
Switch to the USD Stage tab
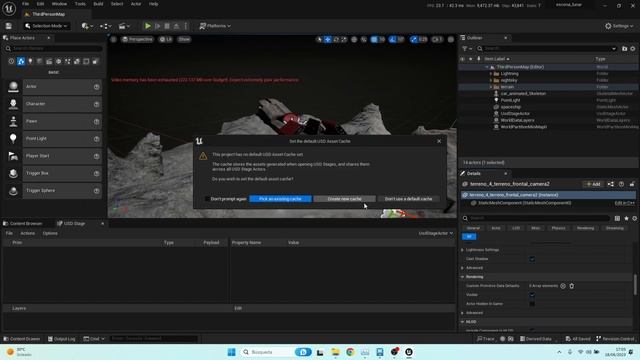pyautogui.click(x=74, y=224)
